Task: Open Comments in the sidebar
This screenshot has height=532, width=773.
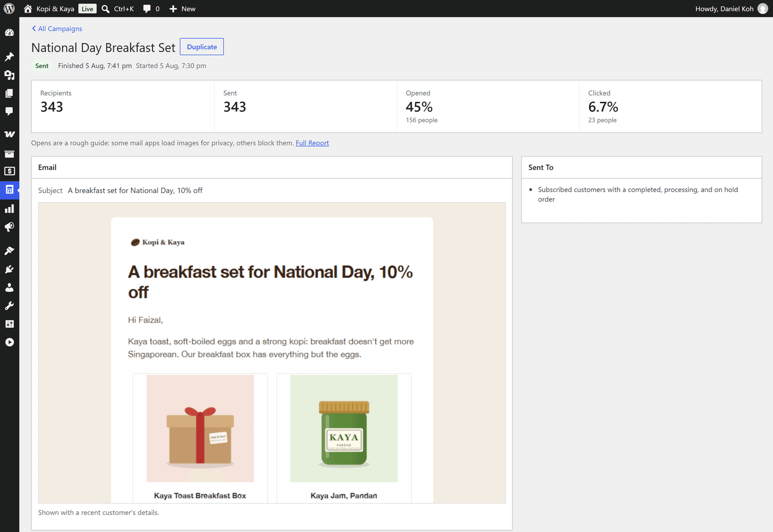Action: pos(9,111)
